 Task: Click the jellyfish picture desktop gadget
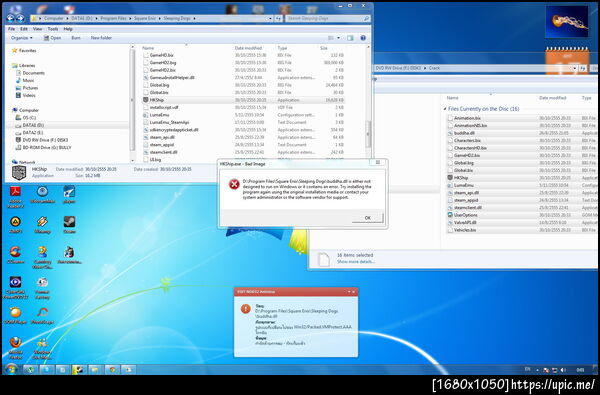pos(567,21)
